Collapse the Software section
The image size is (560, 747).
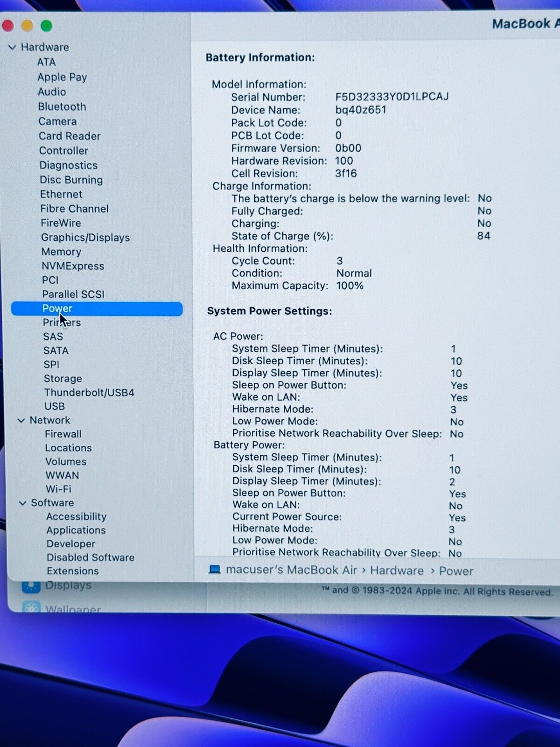coord(22,503)
